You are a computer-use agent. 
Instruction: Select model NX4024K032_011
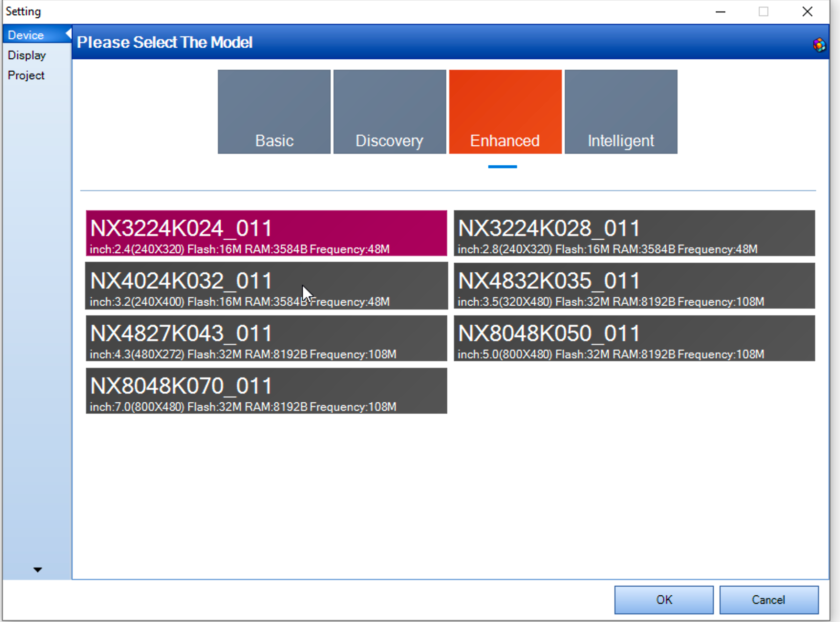pos(266,286)
